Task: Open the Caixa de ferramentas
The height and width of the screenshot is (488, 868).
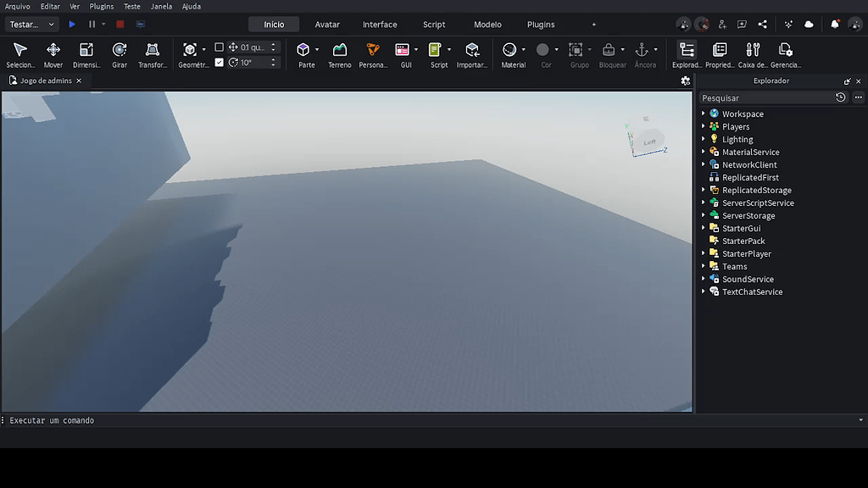Action: pos(753,55)
